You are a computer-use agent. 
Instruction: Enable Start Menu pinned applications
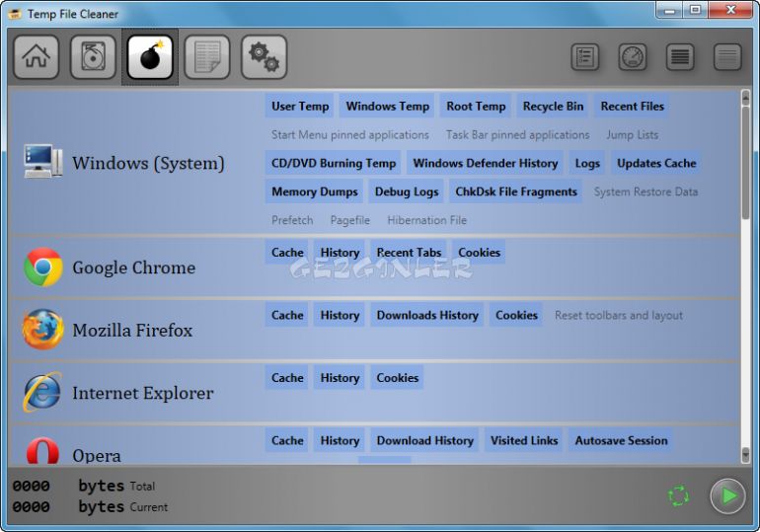(x=350, y=134)
